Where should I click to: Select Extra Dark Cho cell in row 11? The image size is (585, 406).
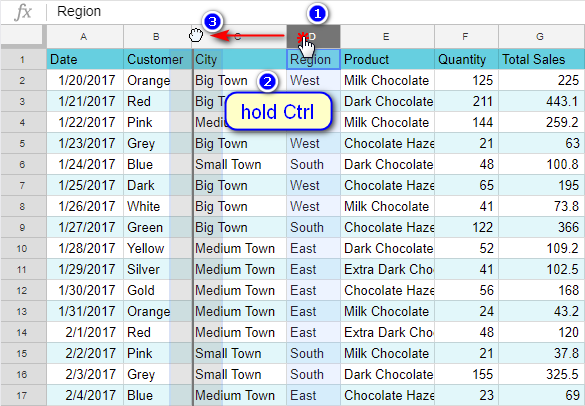387,269
